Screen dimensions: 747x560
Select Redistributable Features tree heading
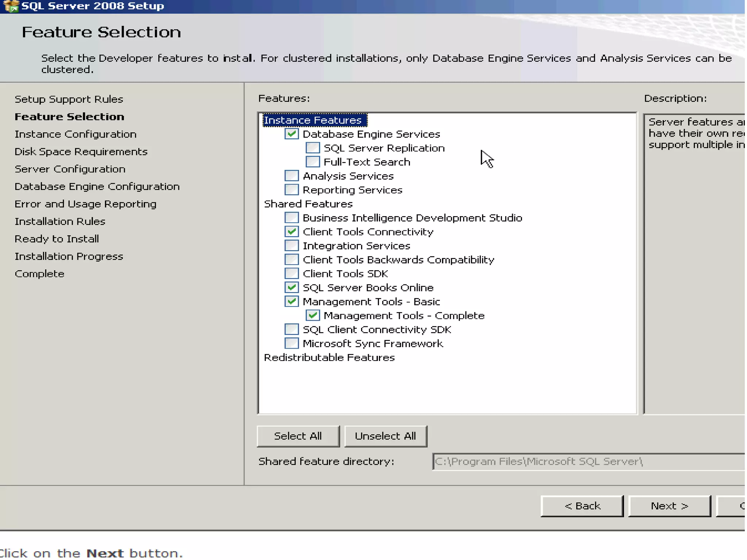pyautogui.click(x=329, y=358)
